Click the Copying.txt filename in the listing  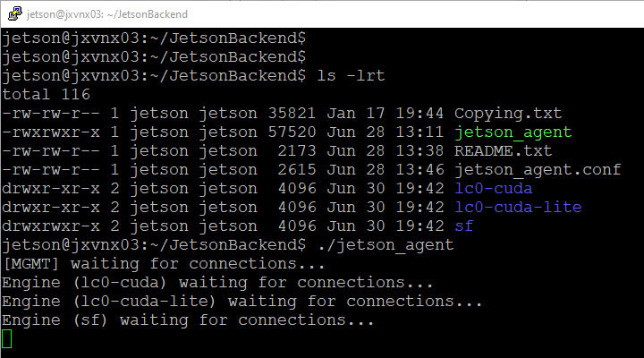(508, 114)
